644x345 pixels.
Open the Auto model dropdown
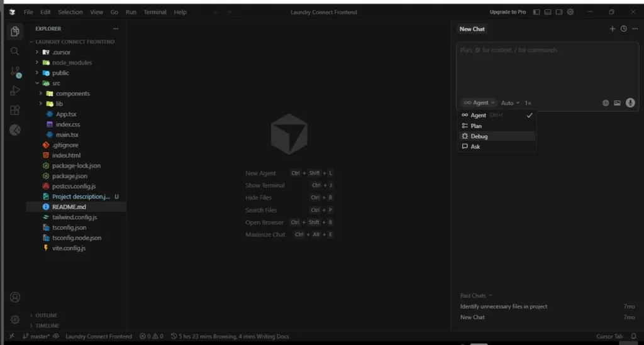510,103
